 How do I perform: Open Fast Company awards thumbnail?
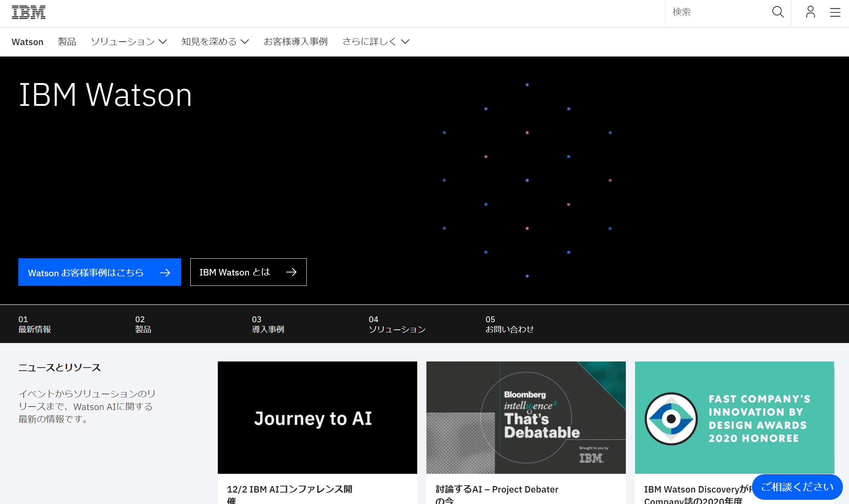734,418
